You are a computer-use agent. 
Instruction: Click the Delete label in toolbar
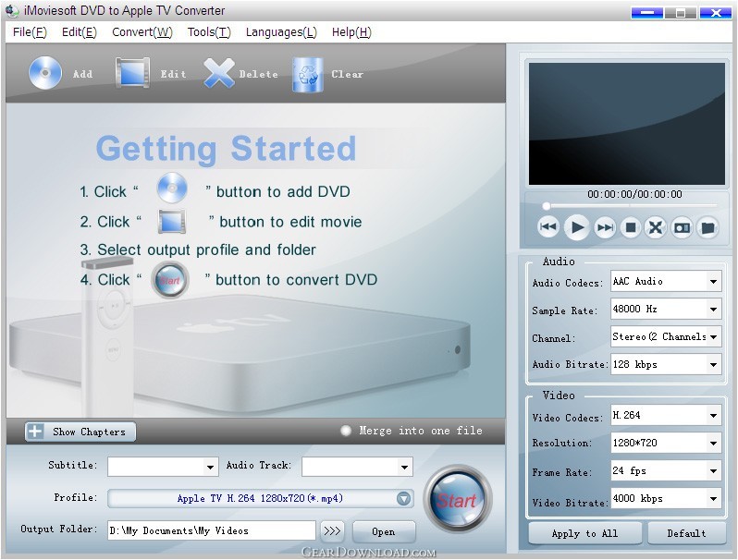pos(258,74)
